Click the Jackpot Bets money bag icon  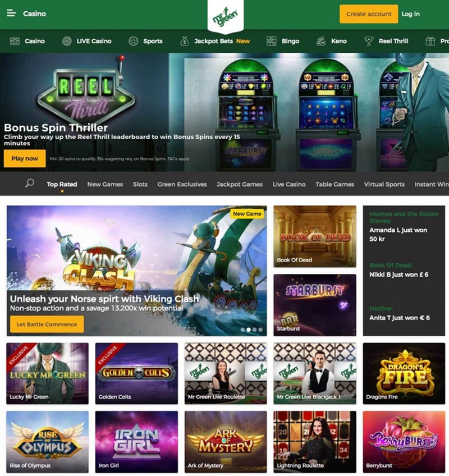pyautogui.click(x=184, y=41)
